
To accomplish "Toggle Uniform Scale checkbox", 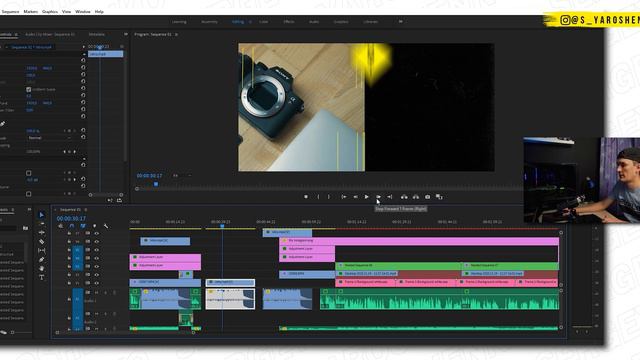I will click(29, 89).
